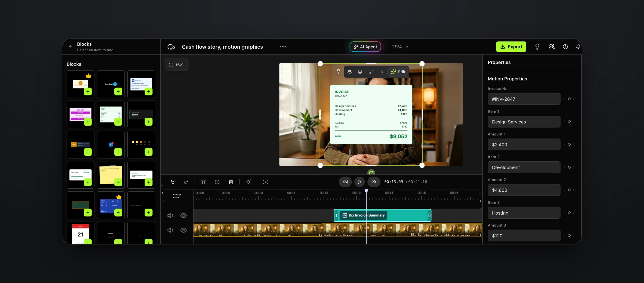Collapse the left Blocks panel chevron
644x283 pixels.
click(x=162, y=193)
